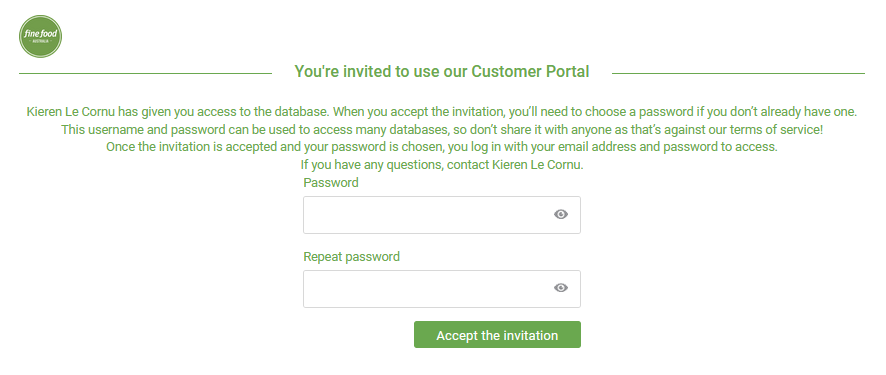Click the green divider line left of heading
The width and height of the screenshot is (886, 375).
coord(145,73)
